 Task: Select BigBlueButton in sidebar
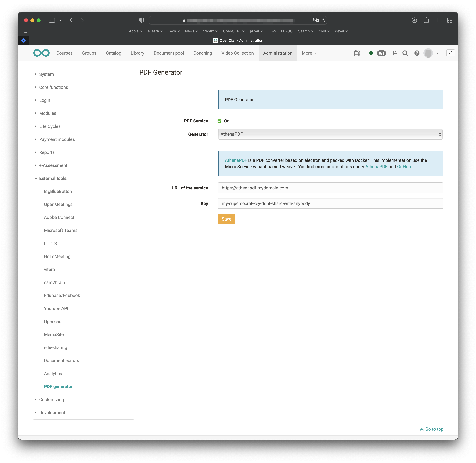(58, 191)
